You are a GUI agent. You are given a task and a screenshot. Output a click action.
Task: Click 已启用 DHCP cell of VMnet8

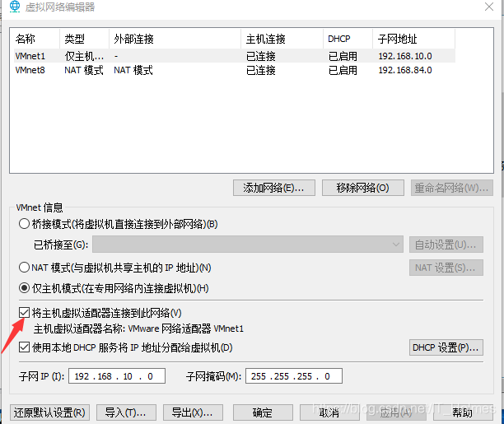(343, 70)
